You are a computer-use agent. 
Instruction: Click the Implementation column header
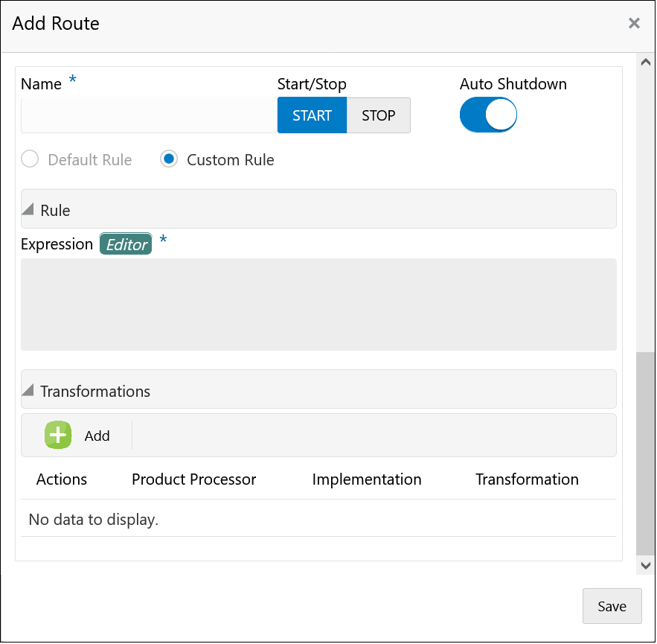point(367,479)
